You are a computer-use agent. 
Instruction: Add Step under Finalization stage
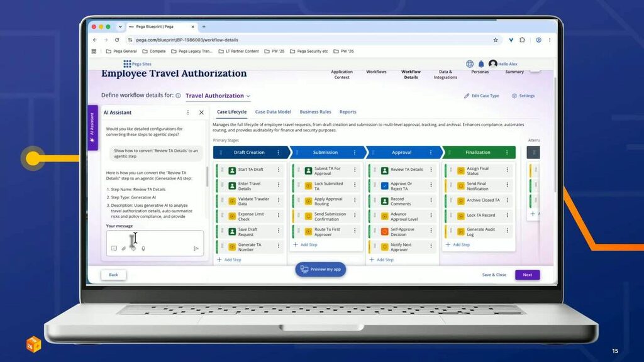(458, 244)
